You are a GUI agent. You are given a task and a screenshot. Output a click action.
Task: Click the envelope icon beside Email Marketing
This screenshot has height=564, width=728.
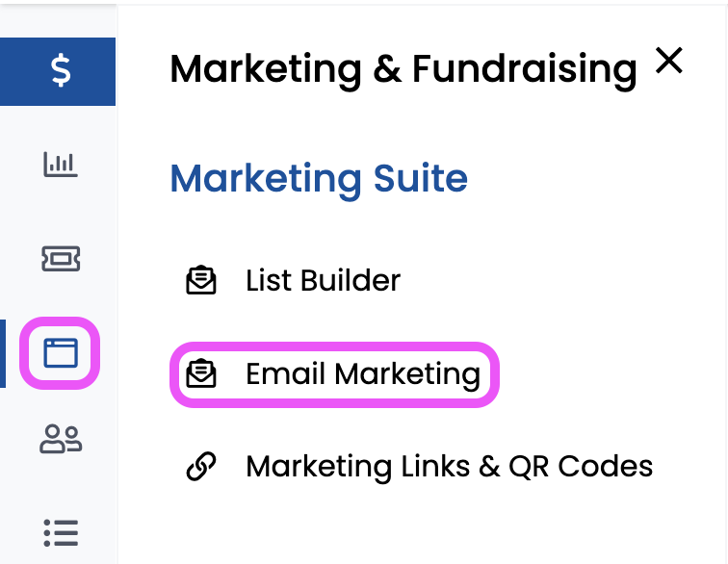coord(201,373)
